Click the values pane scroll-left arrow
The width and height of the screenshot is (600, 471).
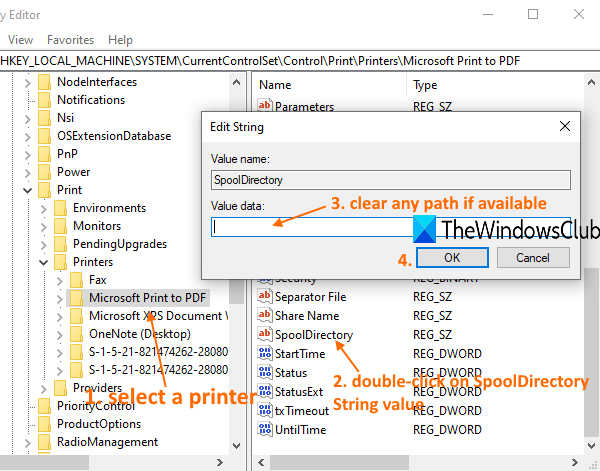click(x=261, y=463)
